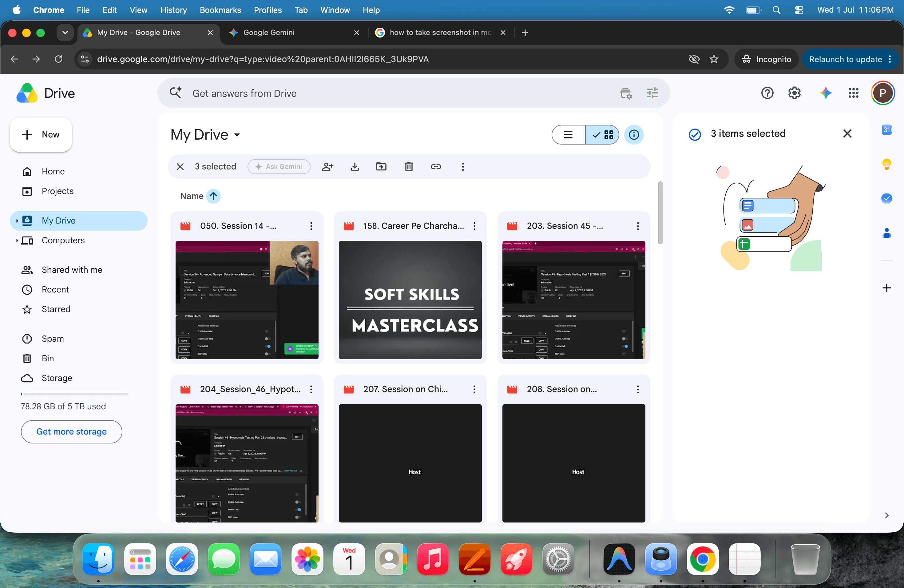904x588 pixels.
Task: Click the share with people icon
Action: 327,167
